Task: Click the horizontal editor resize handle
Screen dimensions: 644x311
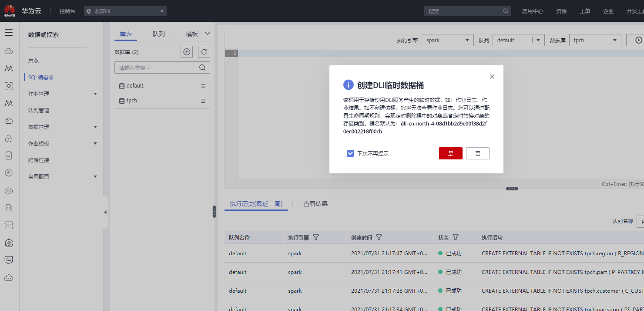Action: 512,189
